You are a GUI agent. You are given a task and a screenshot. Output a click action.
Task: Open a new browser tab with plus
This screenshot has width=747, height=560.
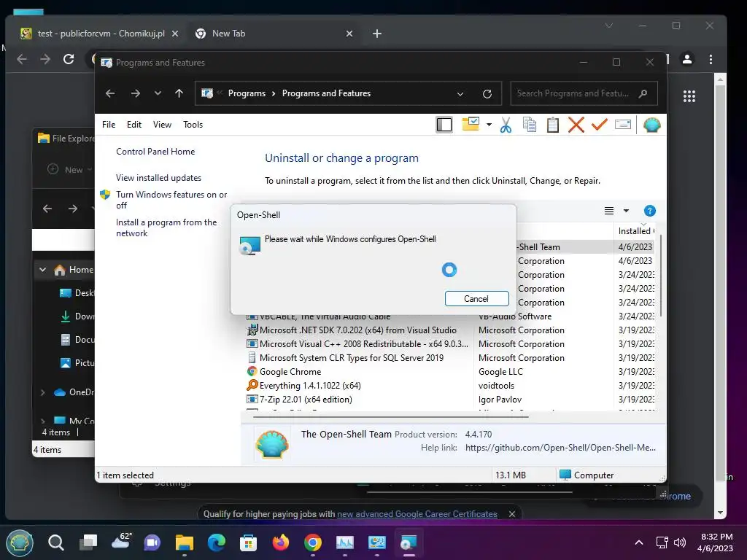[x=377, y=34]
